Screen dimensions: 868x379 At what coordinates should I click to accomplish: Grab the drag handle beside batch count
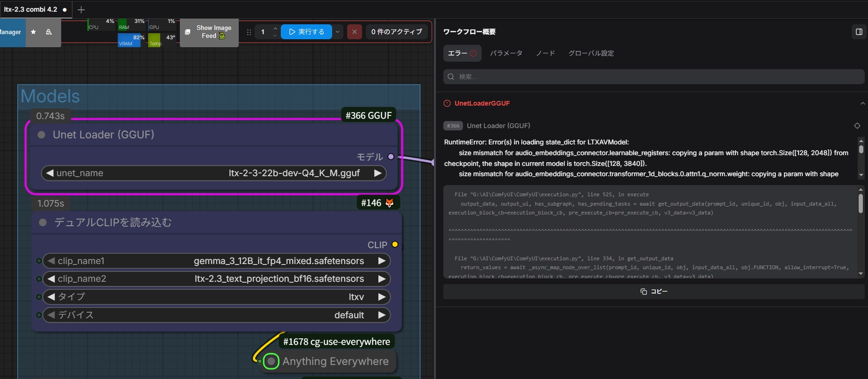coord(249,32)
